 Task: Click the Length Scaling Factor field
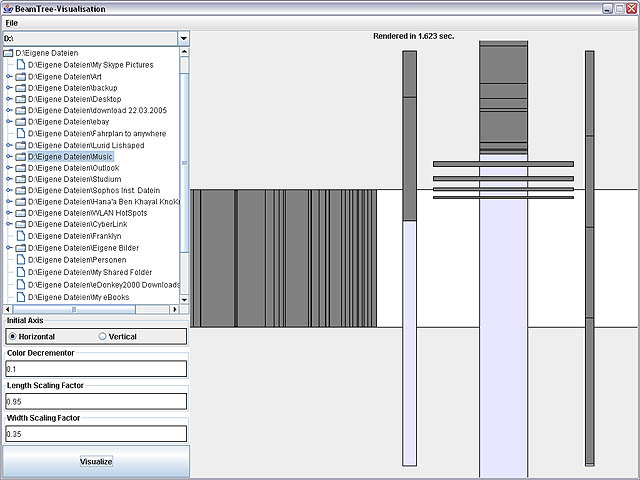[x=96, y=401]
